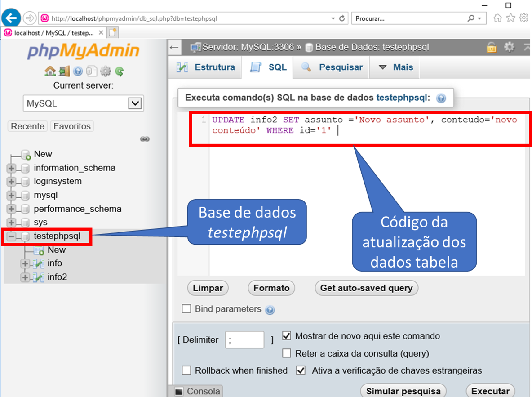Click the Delimiter input field
Image resolution: width=532 pixels, height=397 pixels.
[244, 339]
